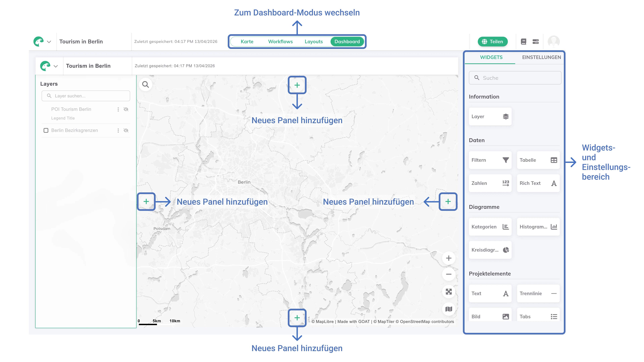The height and width of the screenshot is (362, 644).
Task: Add a new panel on the left
Action: tap(146, 201)
